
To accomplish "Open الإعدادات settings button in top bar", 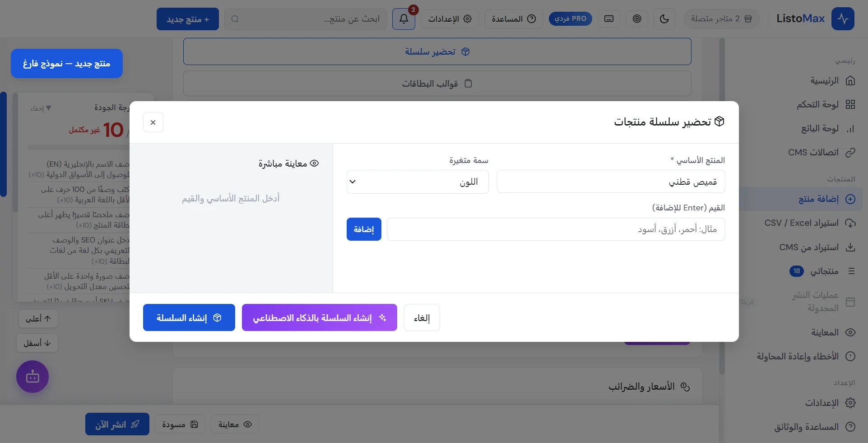I will click(x=450, y=19).
